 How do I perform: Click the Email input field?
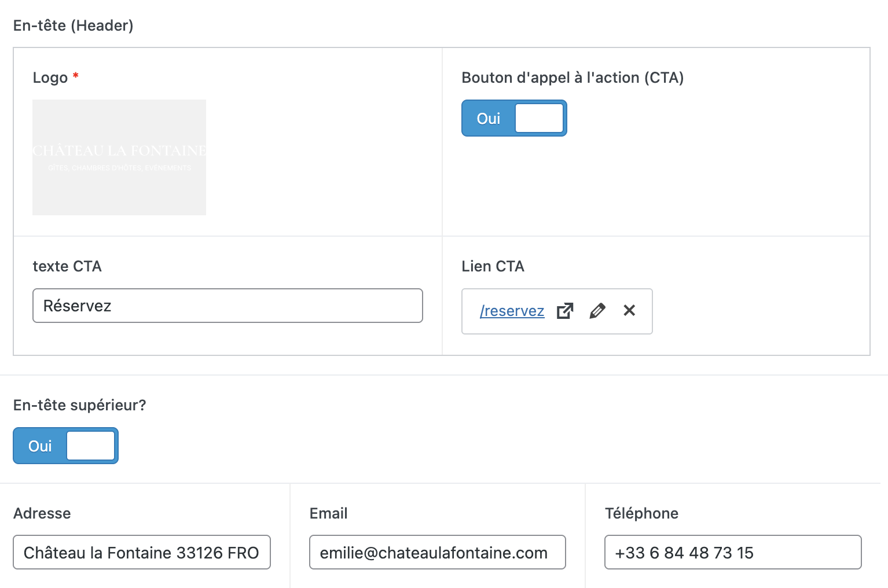[437, 552]
